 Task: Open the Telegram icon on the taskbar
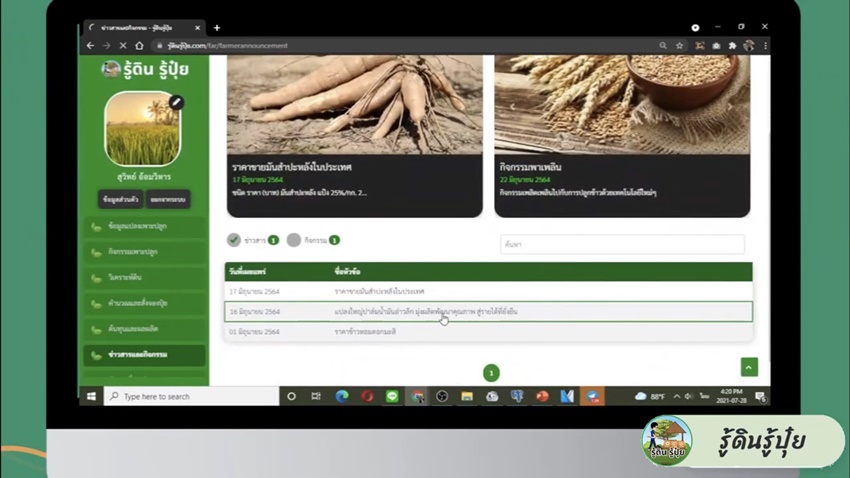tap(593, 396)
